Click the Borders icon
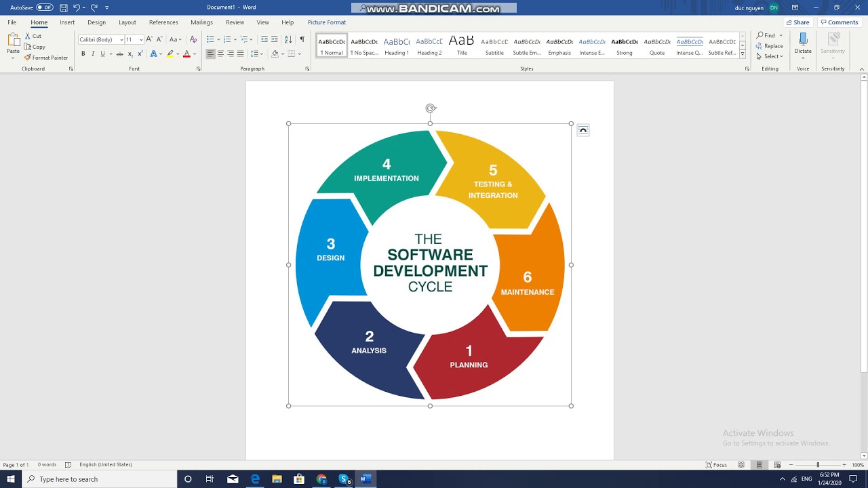This screenshot has height=488, width=868. [x=292, y=54]
